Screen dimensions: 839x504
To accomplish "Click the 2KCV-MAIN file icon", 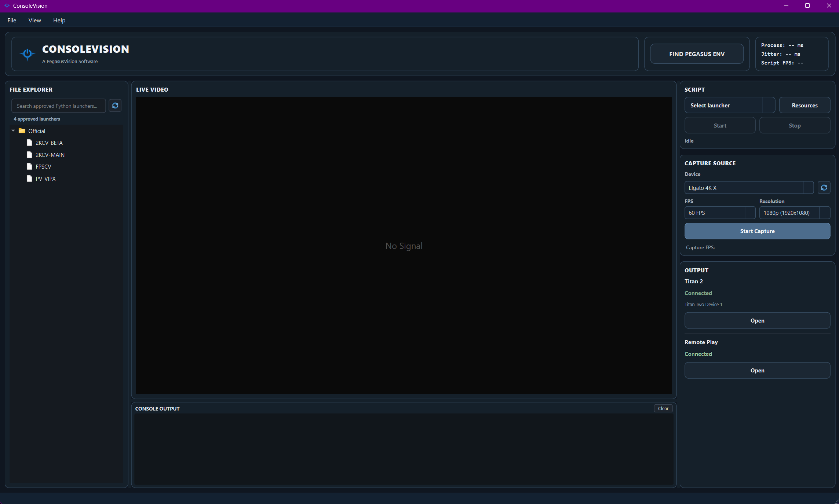I will (29, 154).
